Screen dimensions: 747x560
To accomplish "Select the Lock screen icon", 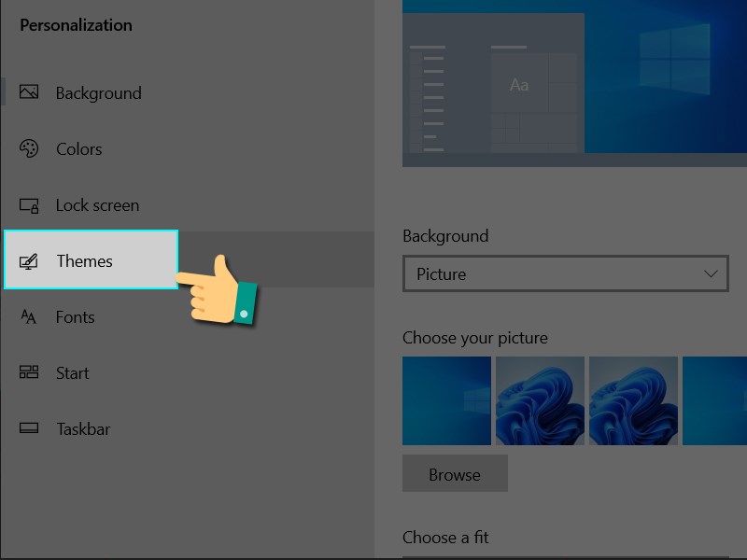I will (x=30, y=204).
